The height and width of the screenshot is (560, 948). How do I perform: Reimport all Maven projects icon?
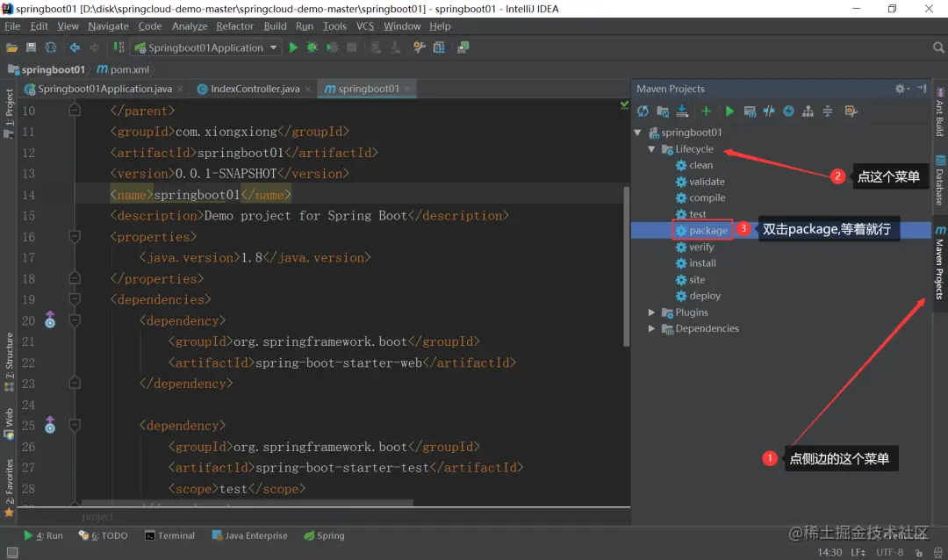[x=643, y=111]
